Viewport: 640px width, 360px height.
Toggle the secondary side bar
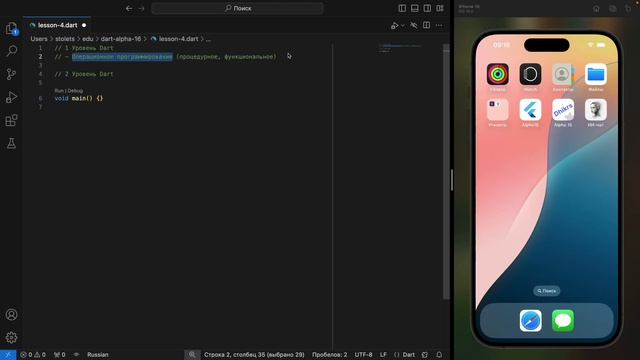pyautogui.click(x=427, y=8)
